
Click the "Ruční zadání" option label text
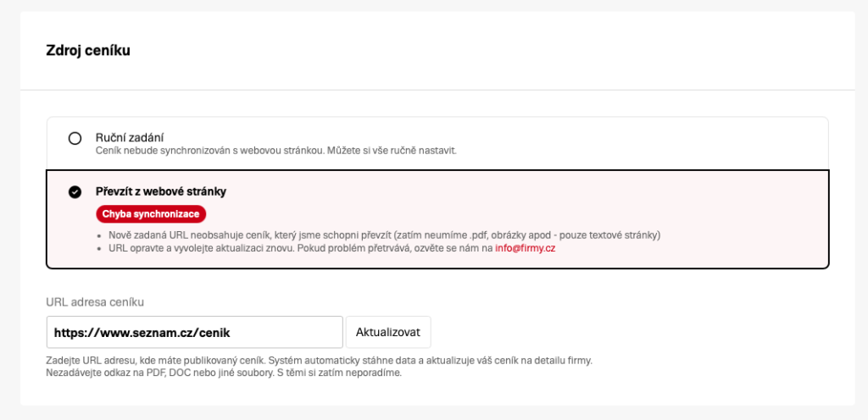pyautogui.click(x=129, y=137)
